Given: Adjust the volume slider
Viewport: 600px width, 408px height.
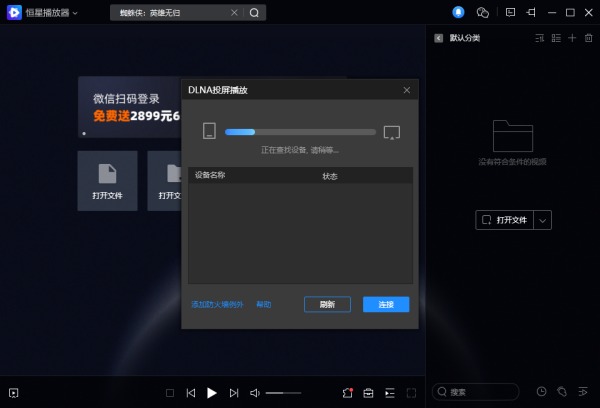Looking at the screenshot, I should pyautogui.click(x=284, y=393).
